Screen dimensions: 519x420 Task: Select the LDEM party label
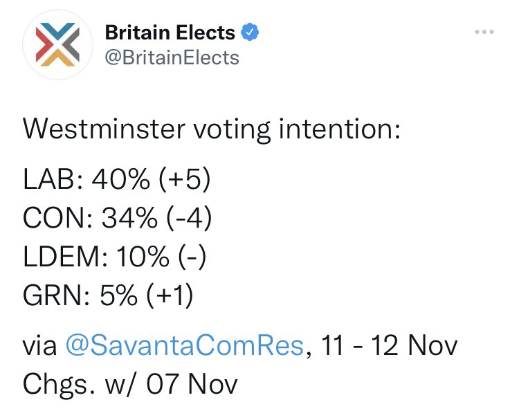tap(62, 256)
